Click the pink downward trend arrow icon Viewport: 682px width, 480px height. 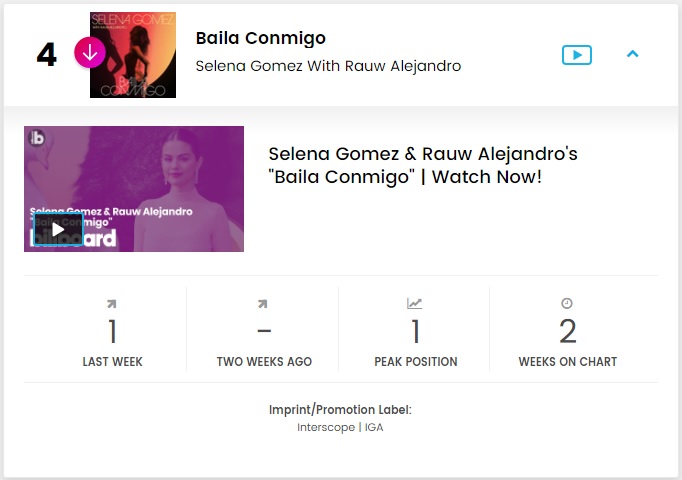pos(90,54)
